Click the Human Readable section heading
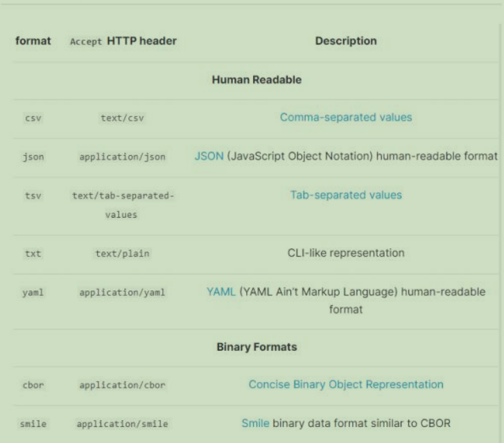 tap(256, 80)
